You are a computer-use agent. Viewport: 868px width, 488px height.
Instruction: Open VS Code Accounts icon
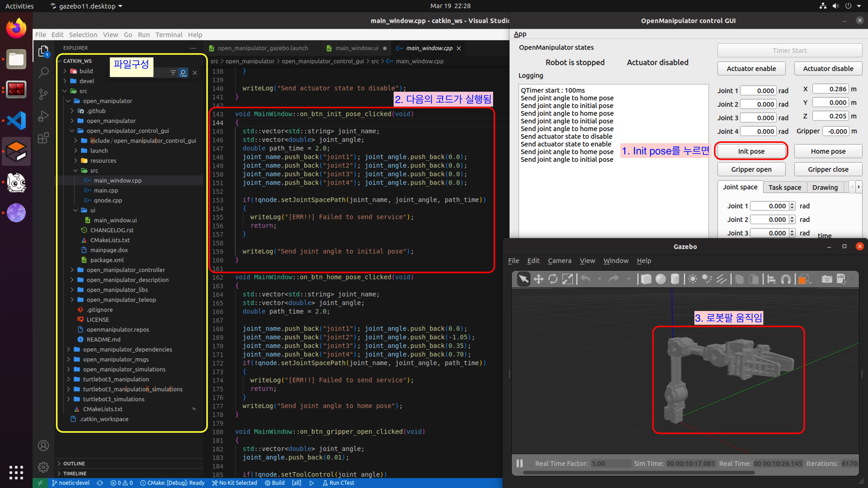click(43, 446)
